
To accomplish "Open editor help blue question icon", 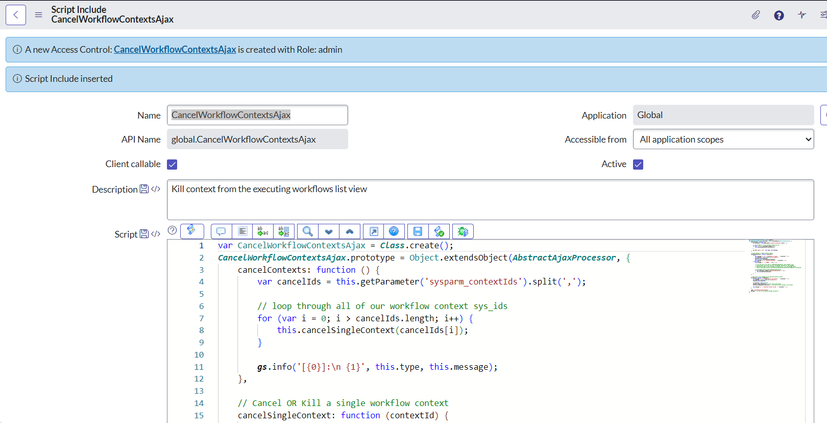I will (394, 231).
